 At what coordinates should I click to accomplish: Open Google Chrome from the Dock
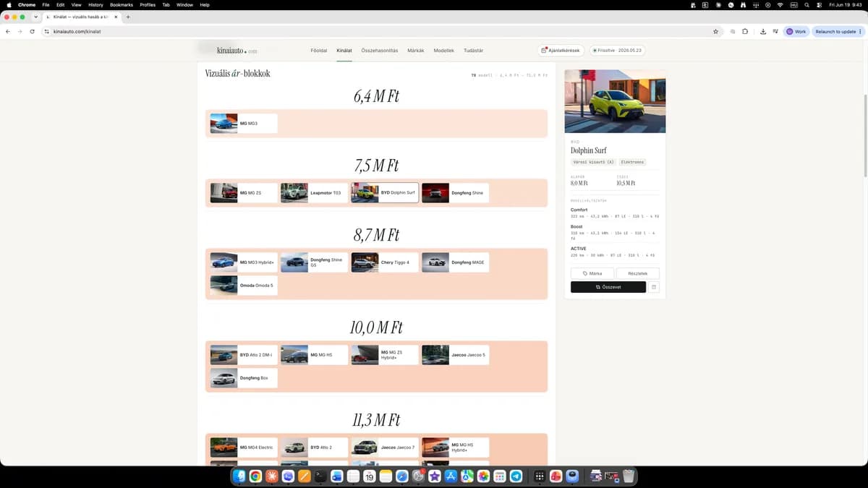255,476
